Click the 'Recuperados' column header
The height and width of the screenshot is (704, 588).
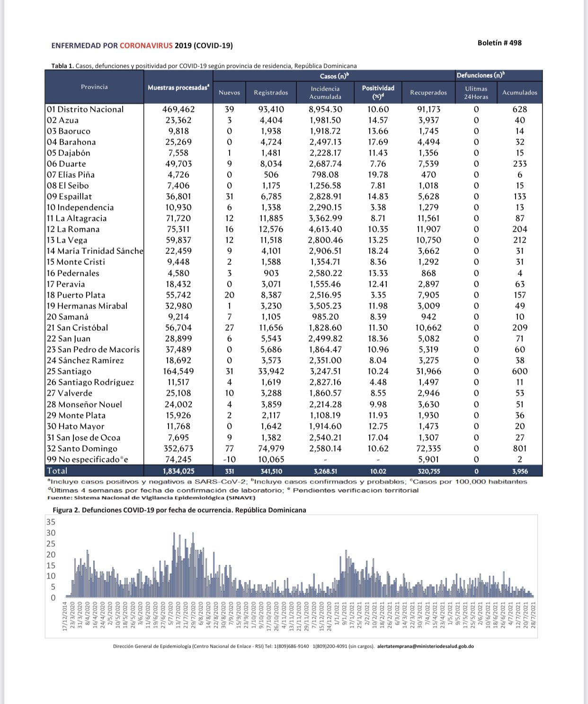tap(428, 92)
